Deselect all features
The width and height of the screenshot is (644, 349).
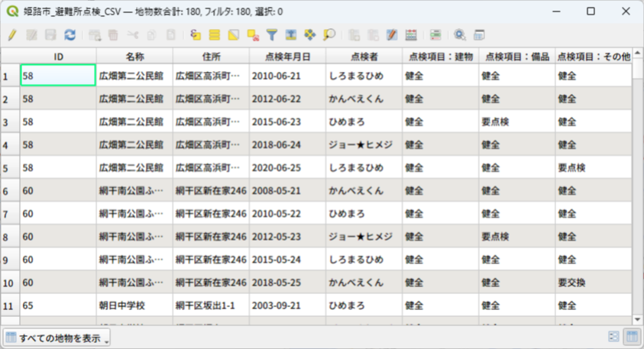[x=253, y=35]
